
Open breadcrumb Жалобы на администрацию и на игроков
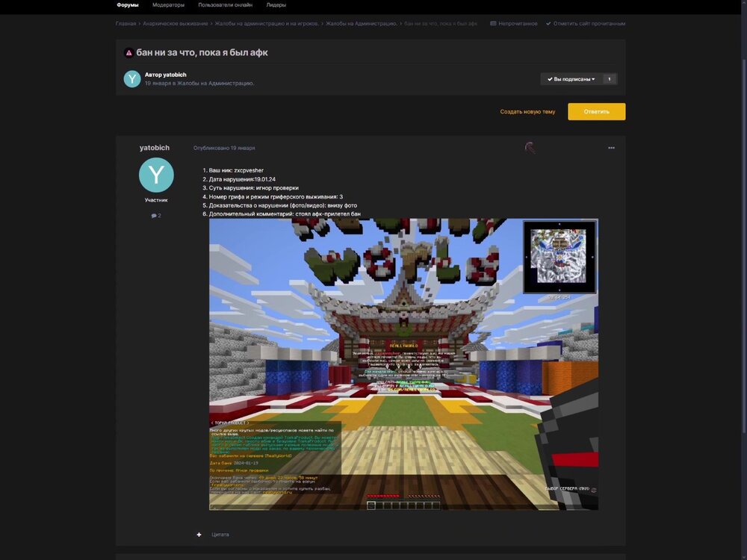point(267,23)
